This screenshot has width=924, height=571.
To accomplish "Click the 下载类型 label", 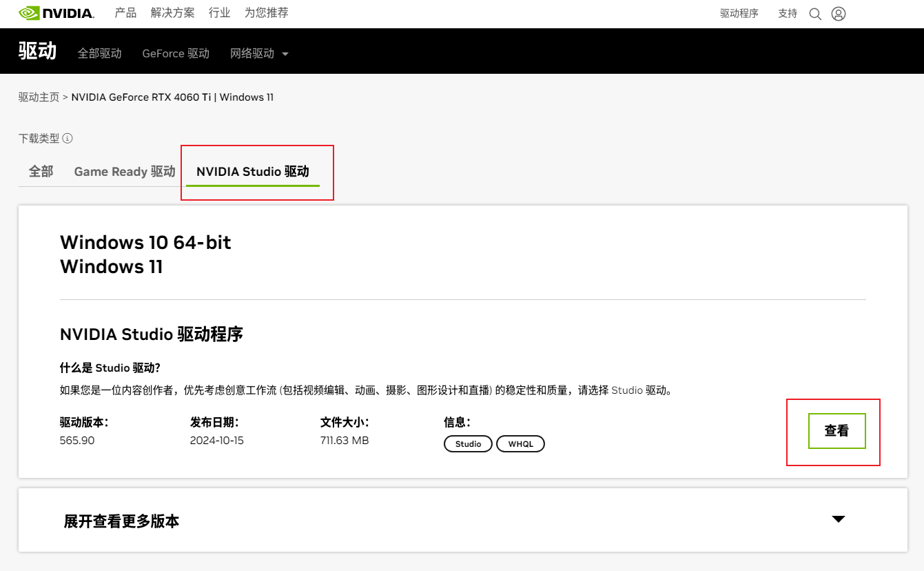I will [x=39, y=139].
